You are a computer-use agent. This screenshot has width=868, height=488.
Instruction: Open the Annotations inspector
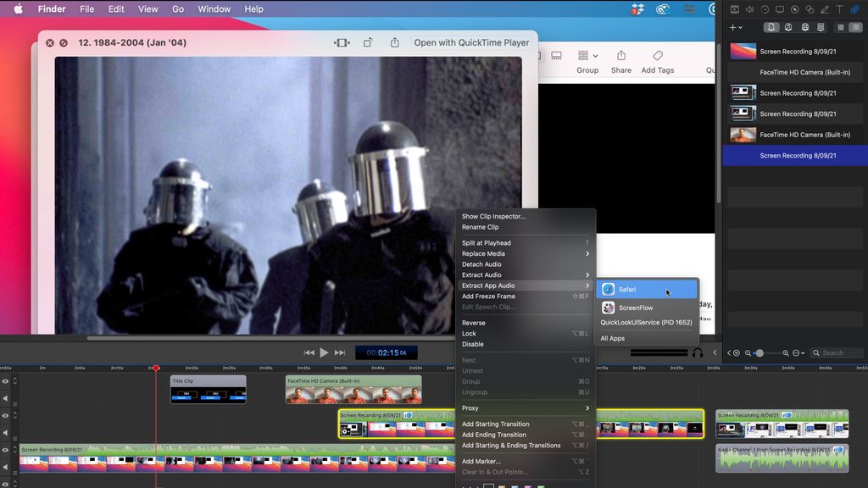[826, 9]
